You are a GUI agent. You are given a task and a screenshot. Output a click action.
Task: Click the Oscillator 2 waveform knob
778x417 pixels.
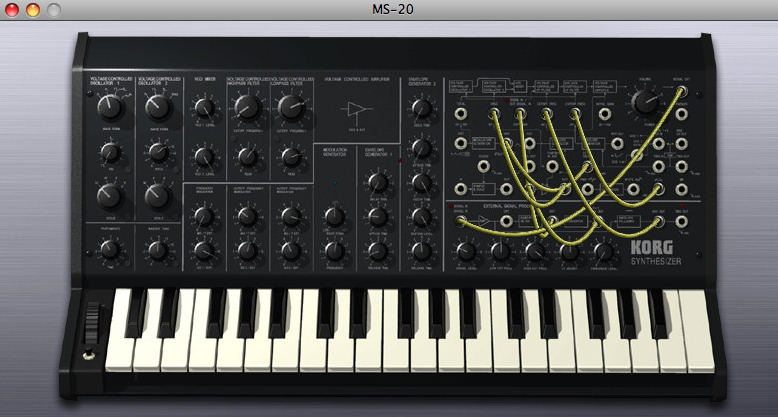click(x=157, y=108)
